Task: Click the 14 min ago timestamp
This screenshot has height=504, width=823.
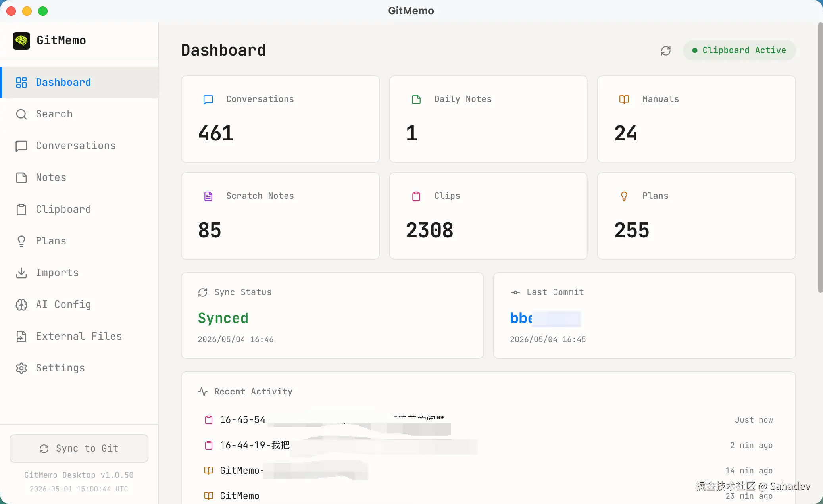Action: [749, 471]
